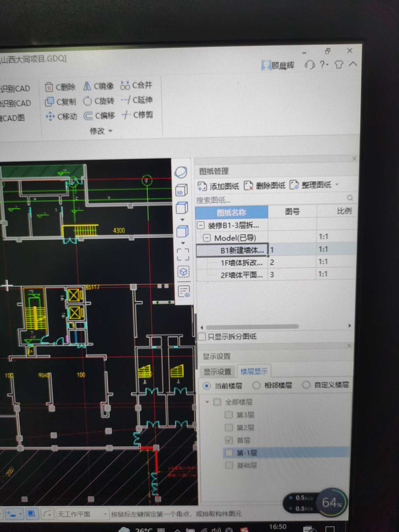The height and width of the screenshot is (532, 399).
Task: Click the 图号 column header
Action: 292,211
